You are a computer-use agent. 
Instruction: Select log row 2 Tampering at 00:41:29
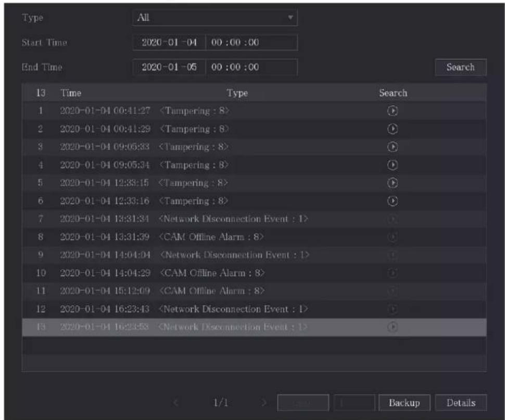tap(254, 129)
